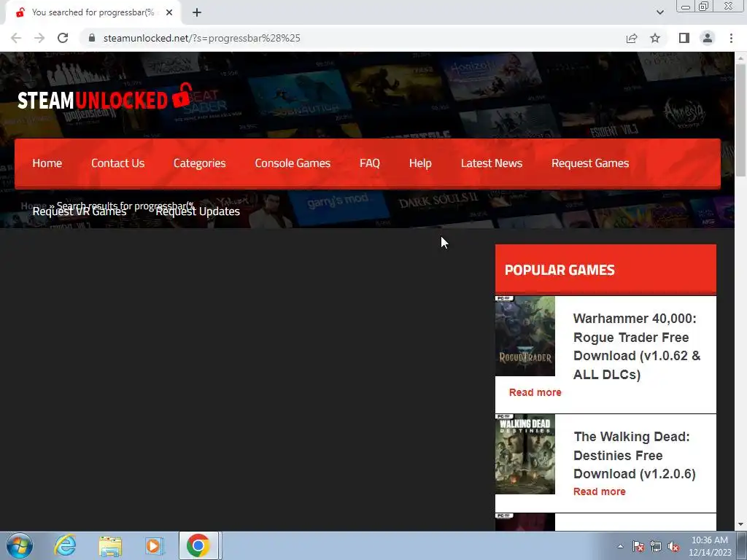This screenshot has width=747, height=560.
Task: Open Latest News page
Action: [492, 163]
